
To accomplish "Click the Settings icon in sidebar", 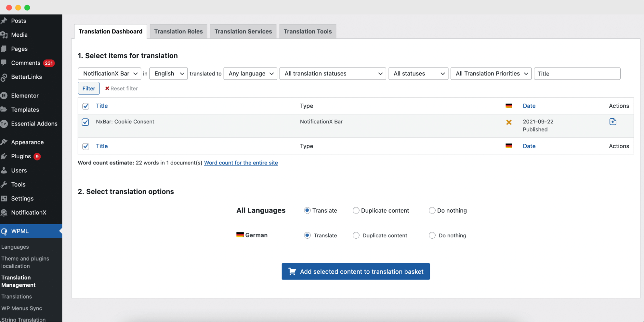I will 4,198.
